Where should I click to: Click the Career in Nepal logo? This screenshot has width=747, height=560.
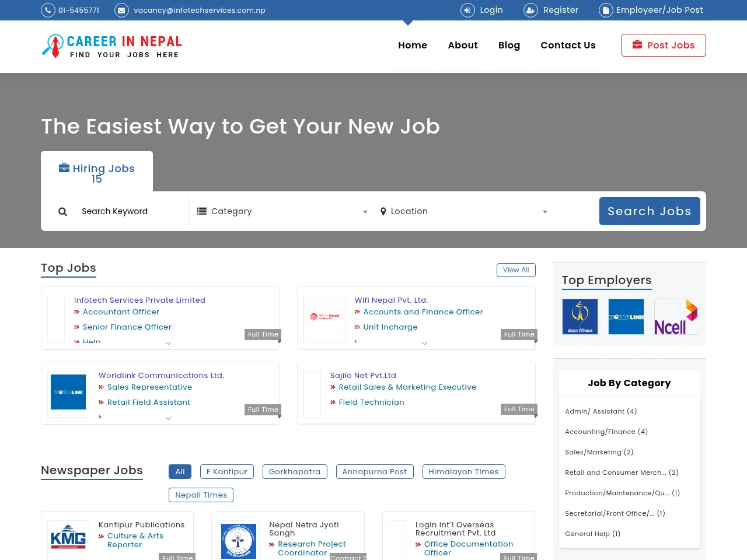pyautogui.click(x=111, y=46)
